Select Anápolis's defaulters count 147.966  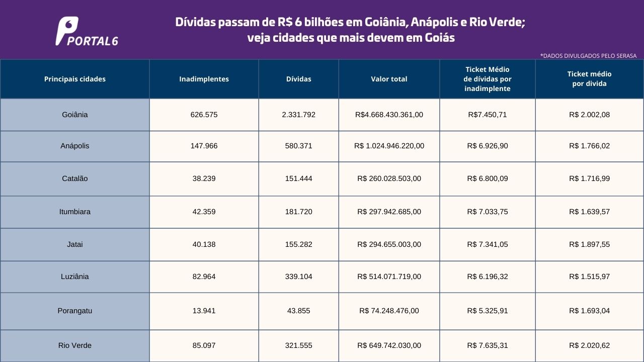click(204, 146)
